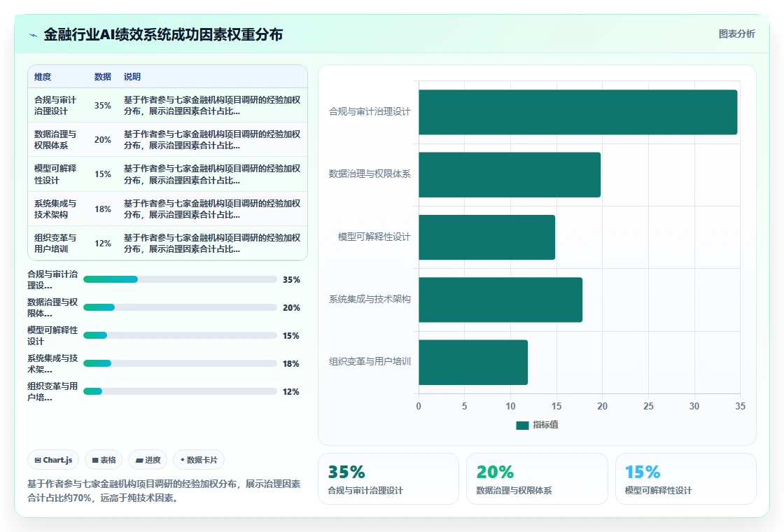Click the 说明 column header
This screenshot has height=532, width=784.
132,76
